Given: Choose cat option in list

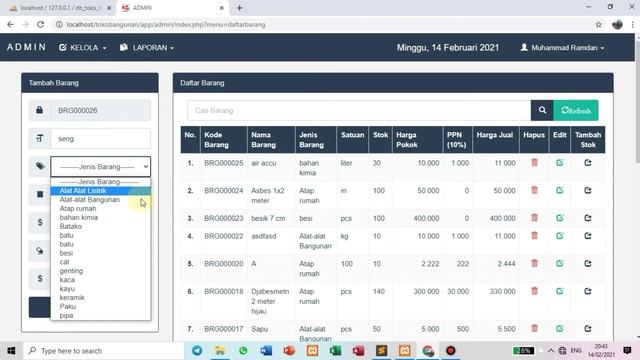Looking at the screenshot, I should click(x=100, y=262).
